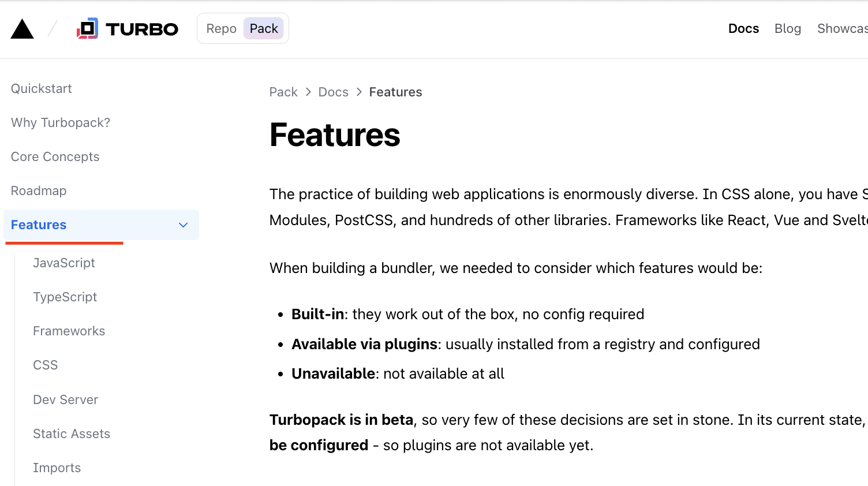Click the Turbo logo icon
The image size is (868, 486).
(x=88, y=29)
